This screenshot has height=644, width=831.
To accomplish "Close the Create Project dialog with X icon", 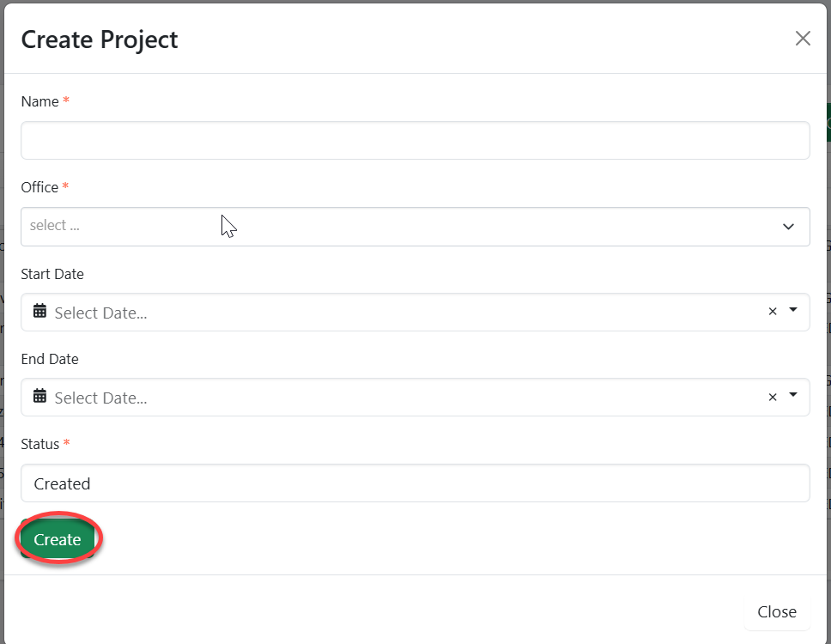I will pyautogui.click(x=803, y=39).
